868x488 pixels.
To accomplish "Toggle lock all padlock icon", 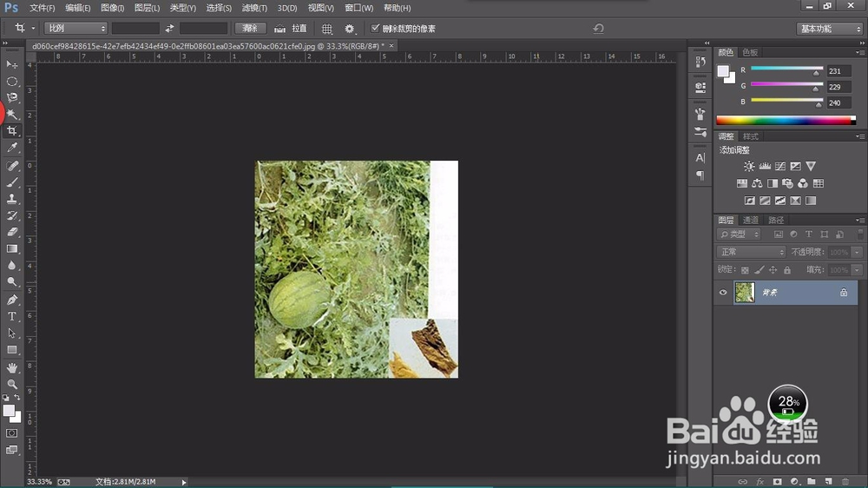I will coord(787,270).
